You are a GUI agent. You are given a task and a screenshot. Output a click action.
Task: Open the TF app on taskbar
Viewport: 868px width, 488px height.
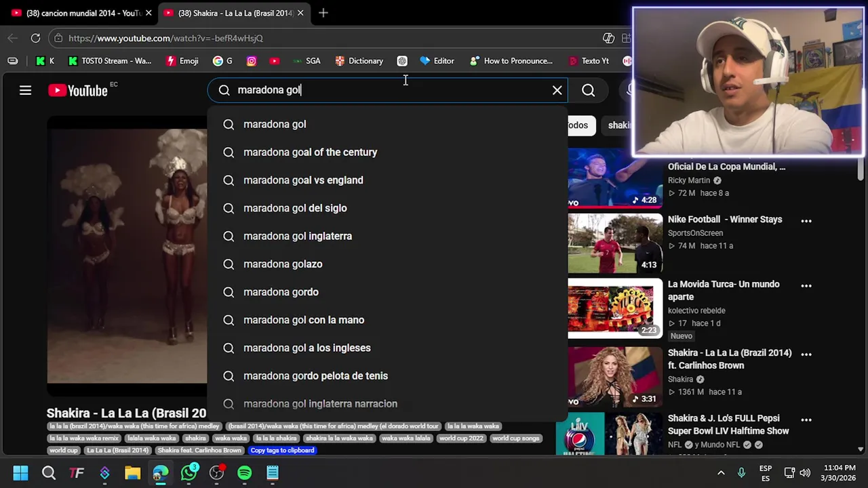coord(77,473)
